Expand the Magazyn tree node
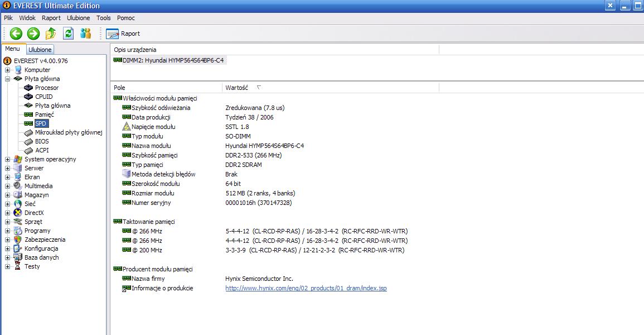 tap(7, 195)
